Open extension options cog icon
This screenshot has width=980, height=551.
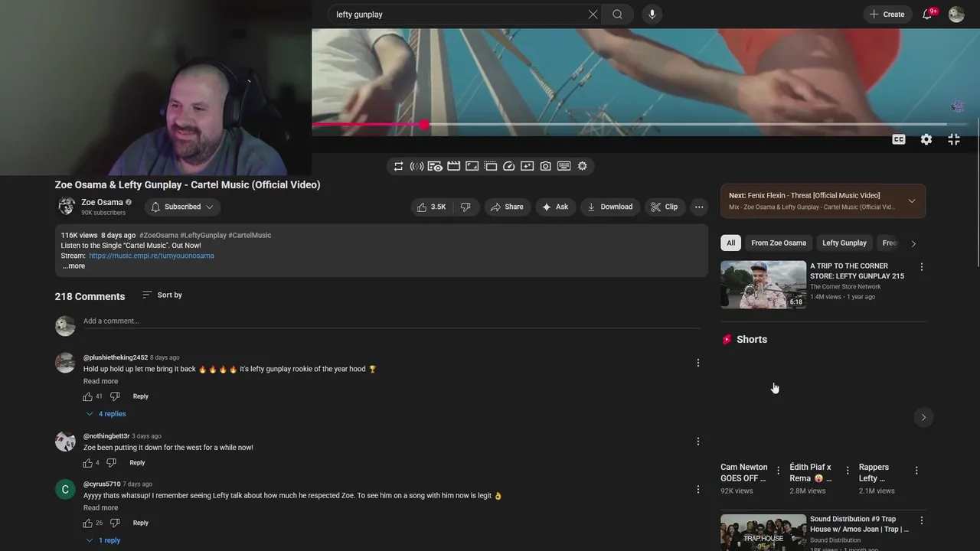click(x=582, y=166)
